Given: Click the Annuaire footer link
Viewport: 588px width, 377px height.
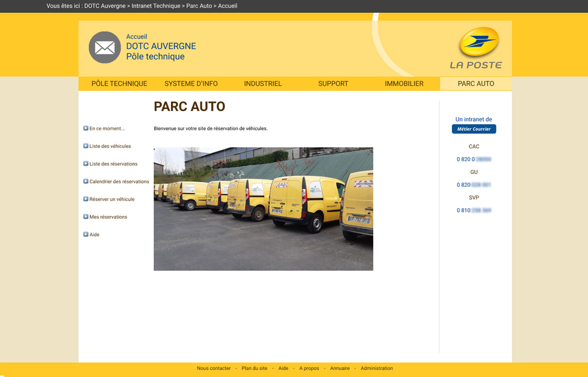Looking at the screenshot, I should [340, 368].
